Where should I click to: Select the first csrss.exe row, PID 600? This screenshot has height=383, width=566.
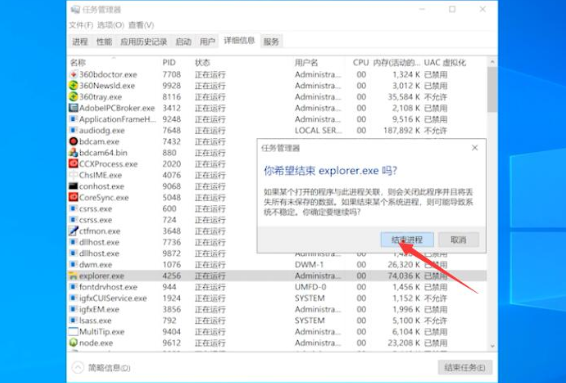(x=277, y=209)
